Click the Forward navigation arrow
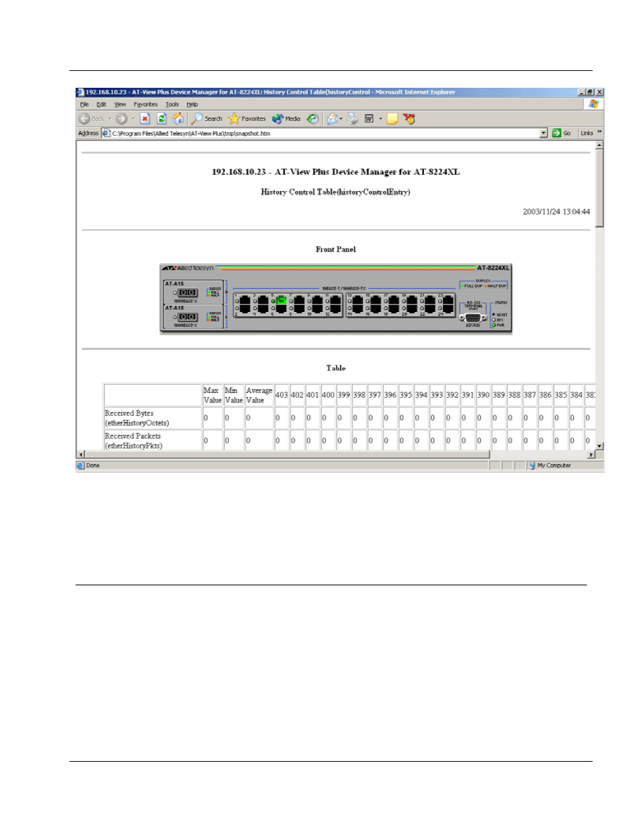 (122, 119)
